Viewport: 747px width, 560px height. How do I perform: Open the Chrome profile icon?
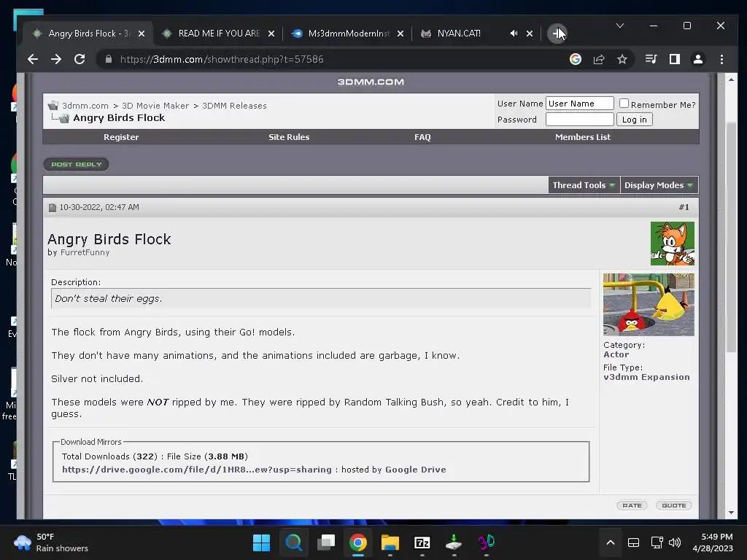pyautogui.click(x=698, y=59)
